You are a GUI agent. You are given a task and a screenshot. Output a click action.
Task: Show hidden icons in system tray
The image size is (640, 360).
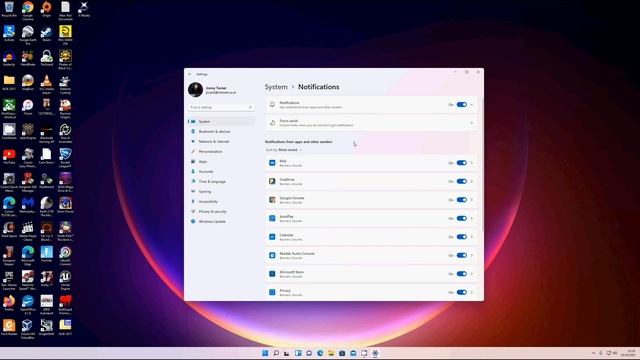pyautogui.click(x=593, y=353)
